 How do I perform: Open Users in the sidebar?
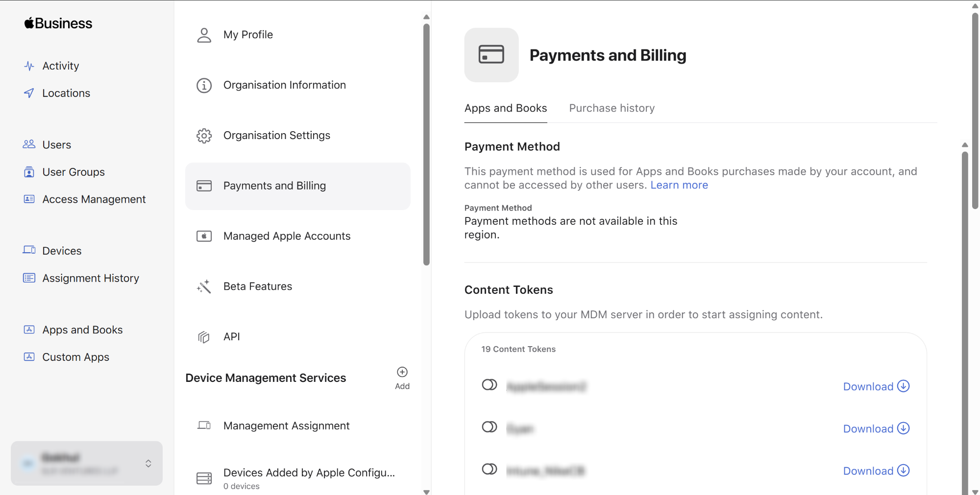(57, 144)
